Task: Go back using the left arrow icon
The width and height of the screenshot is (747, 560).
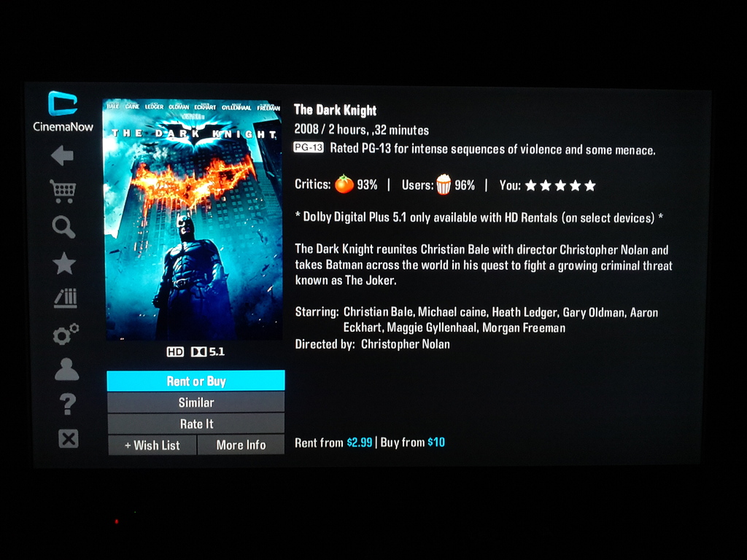Action: coord(63,155)
